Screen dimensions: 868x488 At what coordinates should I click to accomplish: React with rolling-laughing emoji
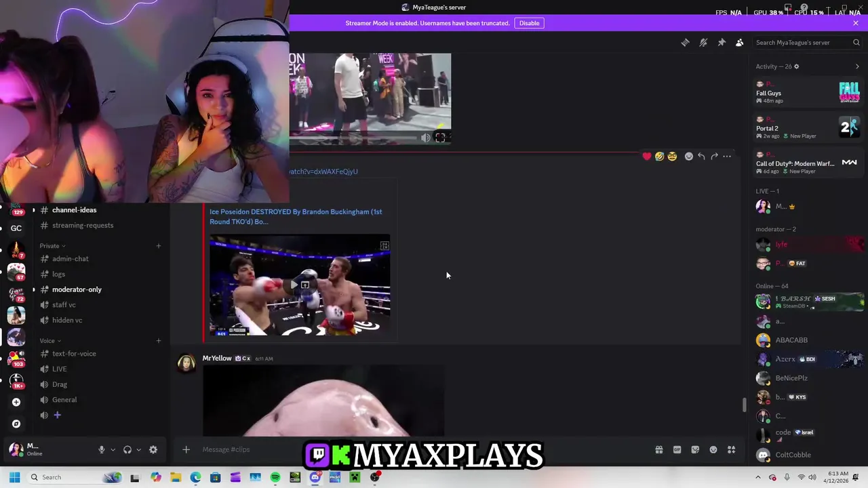(659, 157)
